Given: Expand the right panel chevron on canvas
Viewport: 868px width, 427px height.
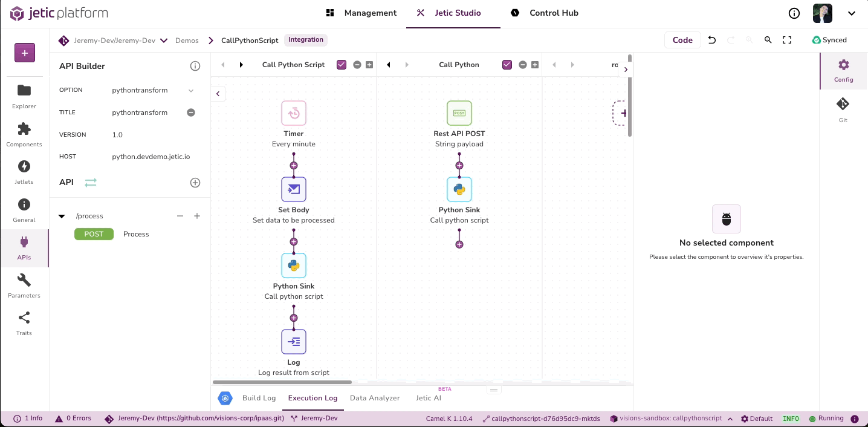Looking at the screenshot, I should 626,70.
